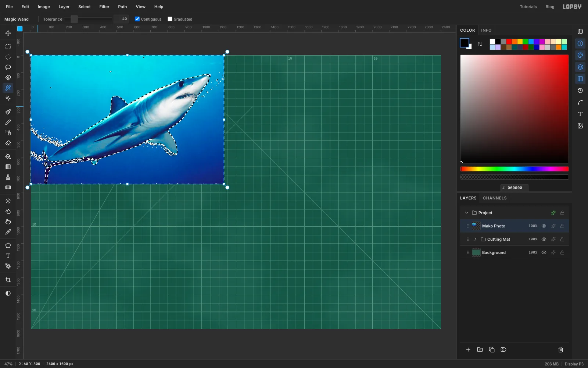
Task: Open the History panel icon
Action: pos(580,91)
